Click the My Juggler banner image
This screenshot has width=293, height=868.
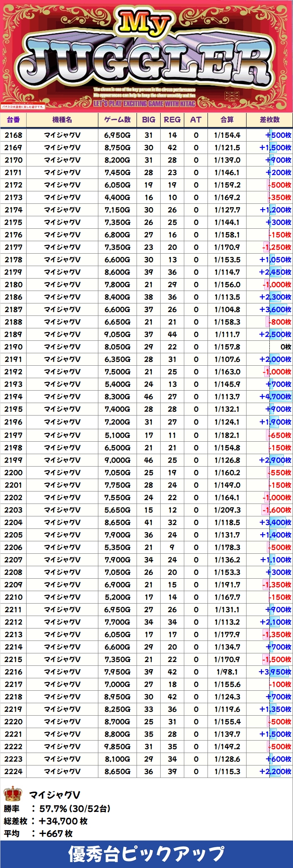[146, 56]
